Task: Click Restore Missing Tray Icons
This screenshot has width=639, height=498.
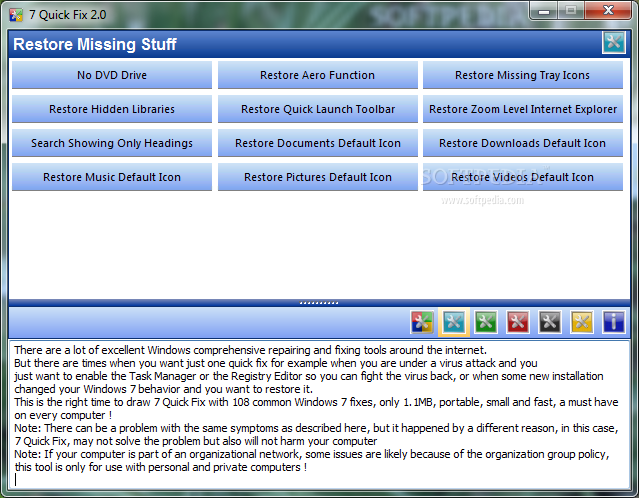Action: 523,75
